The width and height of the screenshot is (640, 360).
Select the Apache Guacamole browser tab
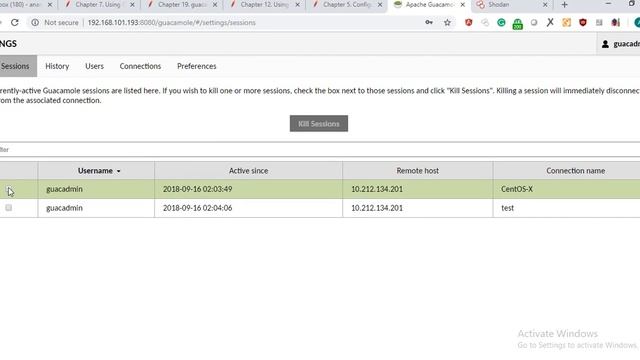click(x=429, y=5)
